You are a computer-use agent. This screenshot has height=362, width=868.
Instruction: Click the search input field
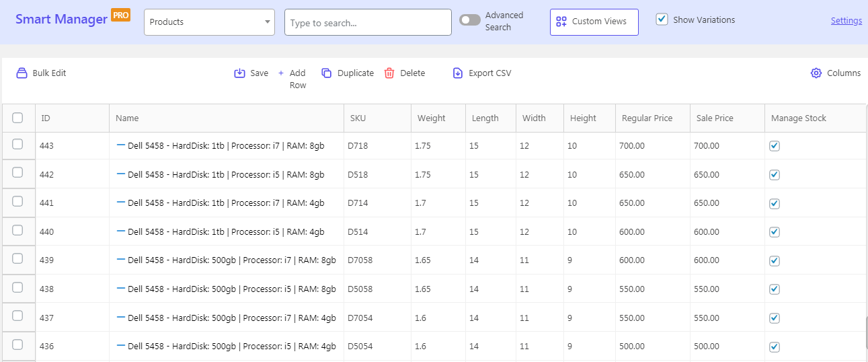pos(368,22)
